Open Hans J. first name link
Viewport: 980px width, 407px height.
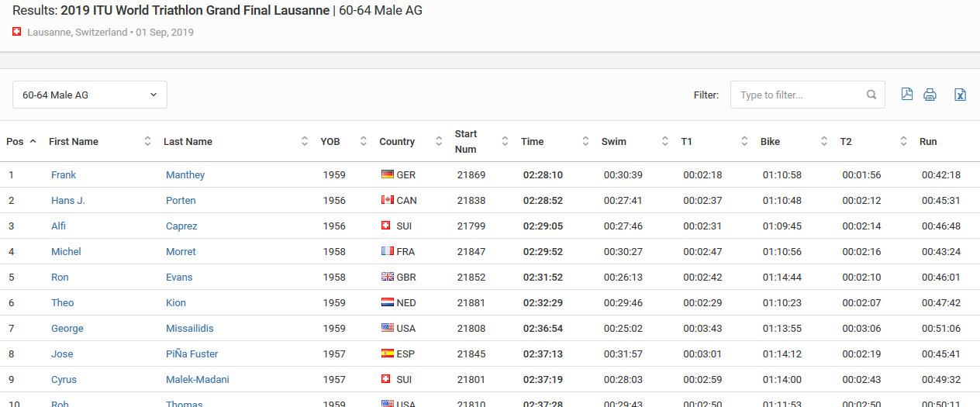pyautogui.click(x=68, y=200)
